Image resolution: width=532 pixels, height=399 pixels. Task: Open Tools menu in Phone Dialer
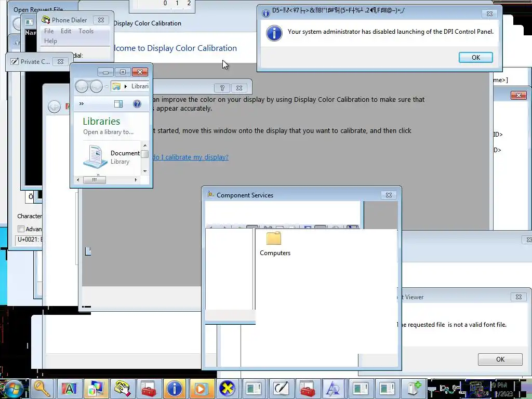[86, 31]
